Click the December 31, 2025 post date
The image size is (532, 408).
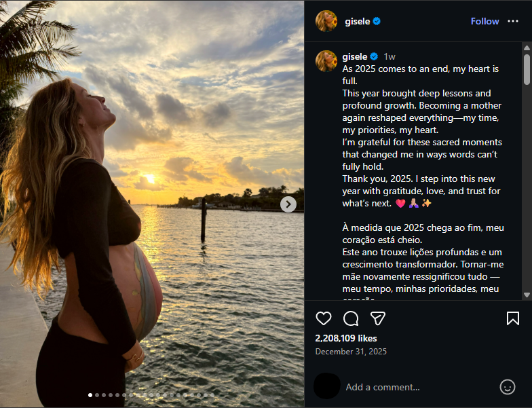[351, 352]
